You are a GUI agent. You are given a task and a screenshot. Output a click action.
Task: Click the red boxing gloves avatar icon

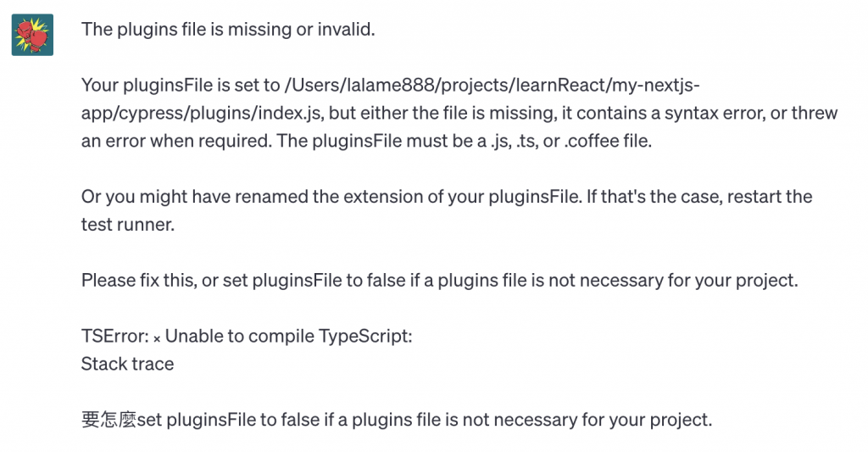point(32,35)
